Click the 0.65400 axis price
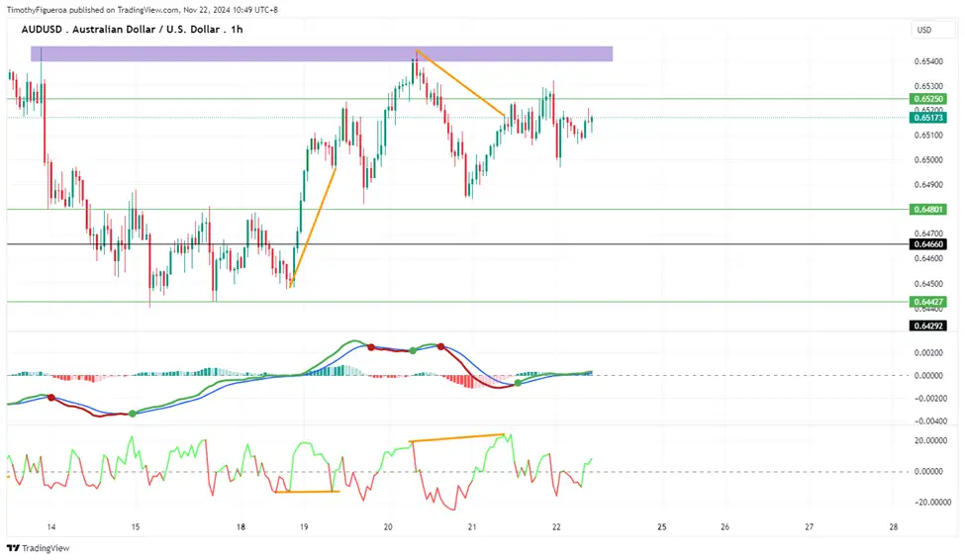Viewport: 965px width, 560px height. [928, 61]
